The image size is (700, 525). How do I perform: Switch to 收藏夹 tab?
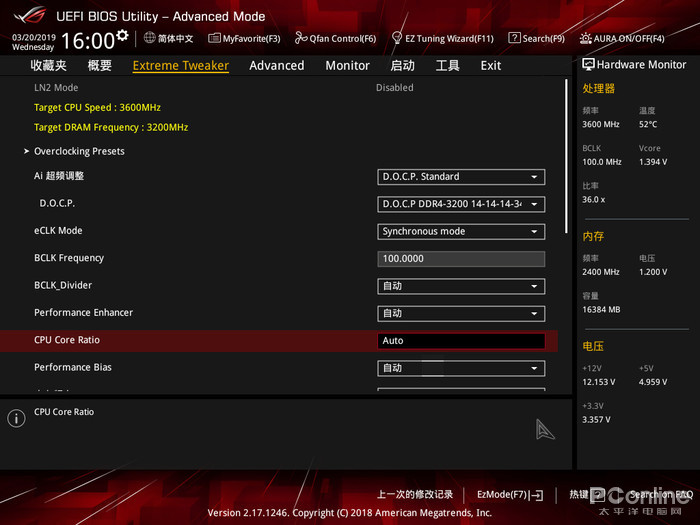click(x=49, y=66)
